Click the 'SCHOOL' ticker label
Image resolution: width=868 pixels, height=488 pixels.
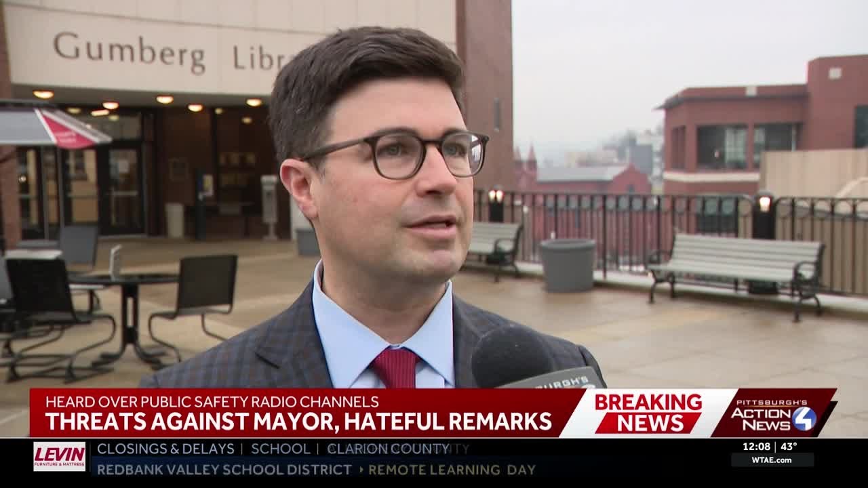(281, 449)
